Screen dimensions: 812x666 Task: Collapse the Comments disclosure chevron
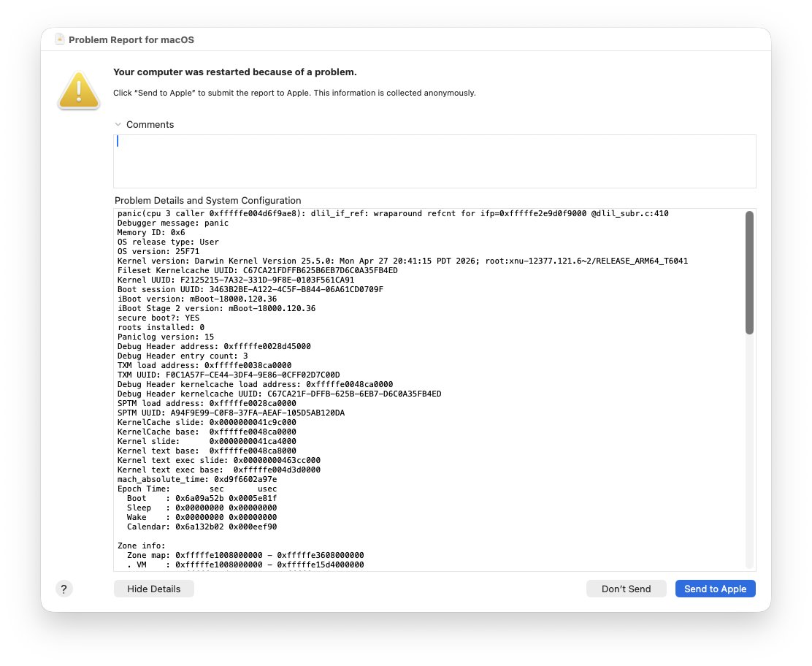[118, 124]
